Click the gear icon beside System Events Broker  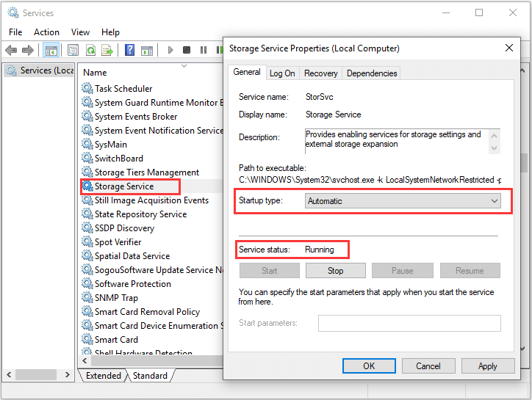[87, 116]
